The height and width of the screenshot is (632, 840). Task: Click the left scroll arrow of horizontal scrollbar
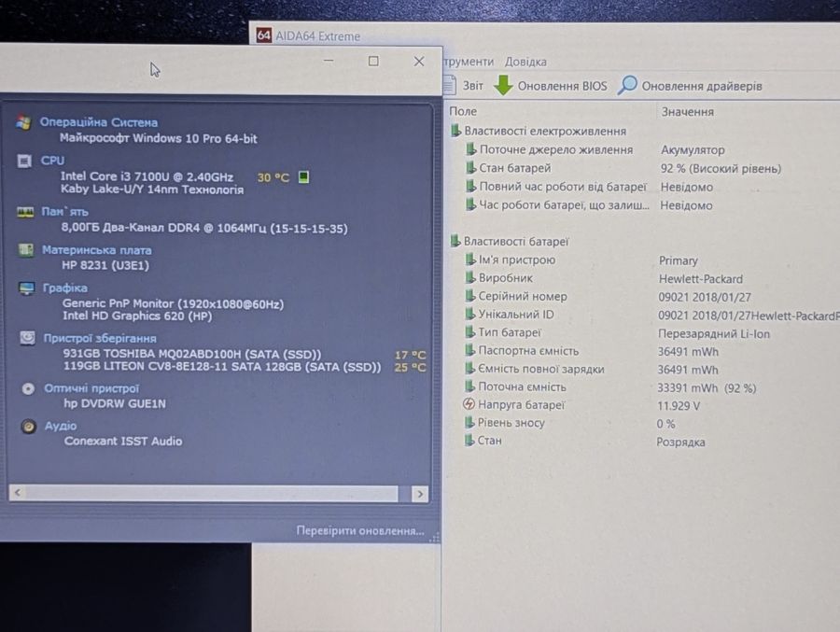18,493
